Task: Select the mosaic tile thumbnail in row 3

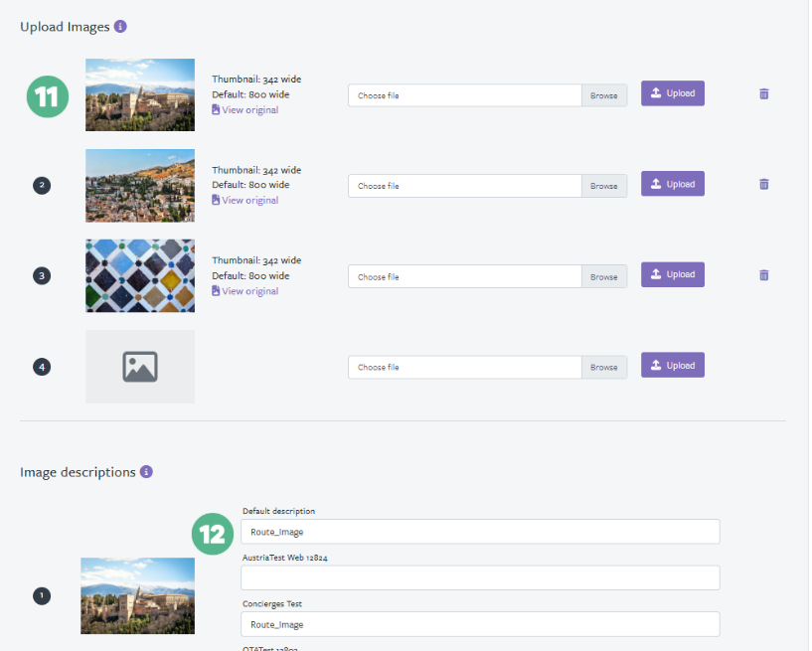Action: coord(140,275)
